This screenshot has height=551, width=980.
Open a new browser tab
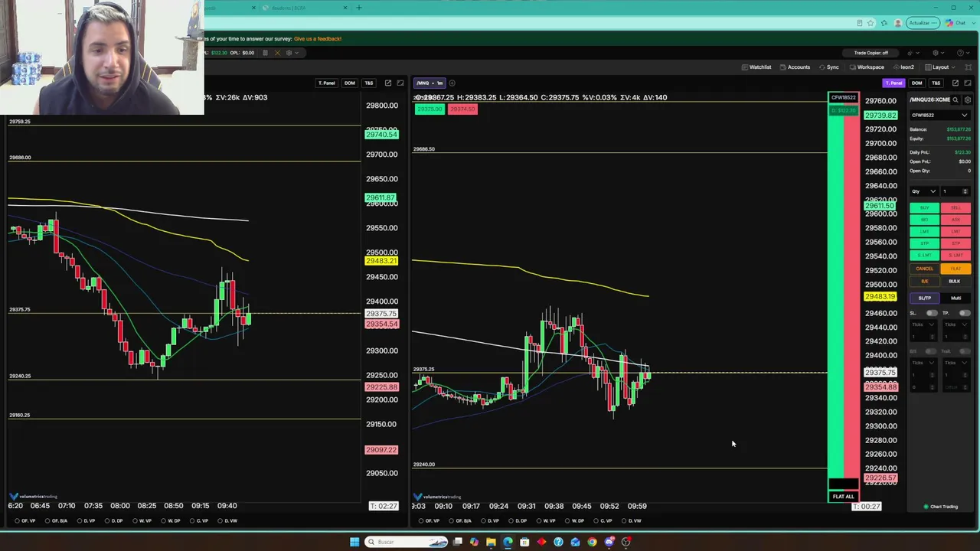[x=358, y=8]
